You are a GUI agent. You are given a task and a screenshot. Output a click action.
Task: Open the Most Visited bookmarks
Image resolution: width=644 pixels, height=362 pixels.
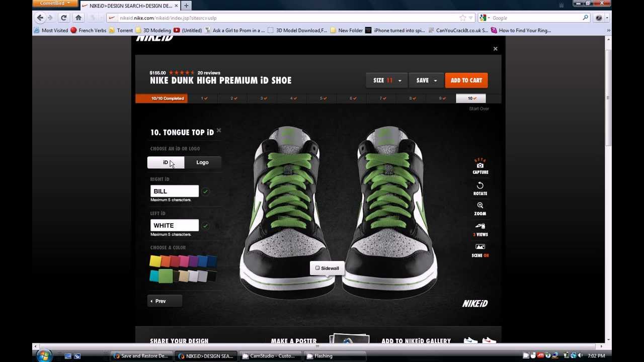(51, 30)
